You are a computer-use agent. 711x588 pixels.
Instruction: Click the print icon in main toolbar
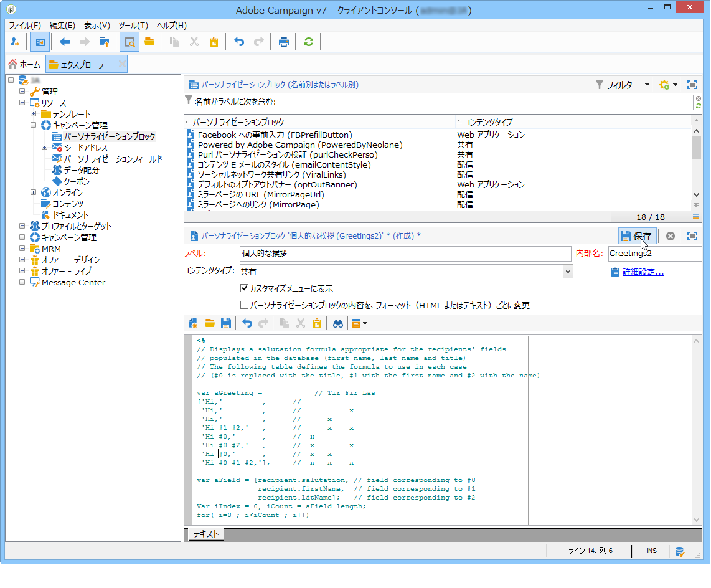click(284, 42)
